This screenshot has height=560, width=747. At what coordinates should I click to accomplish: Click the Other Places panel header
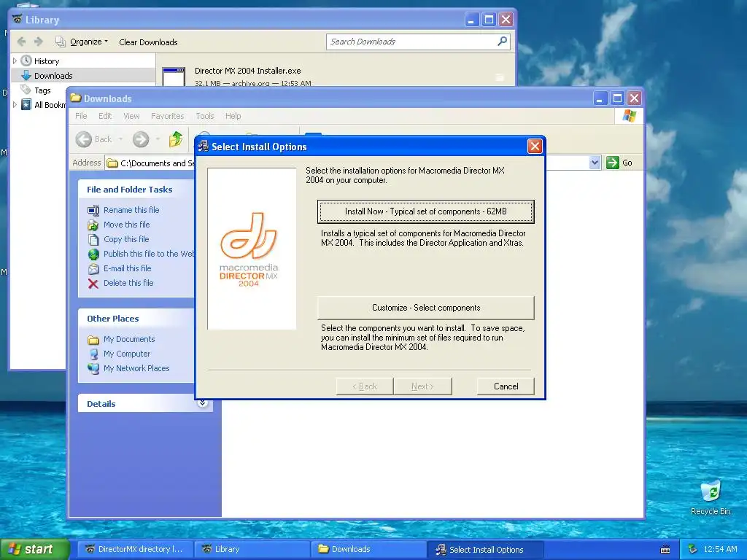pyautogui.click(x=136, y=319)
